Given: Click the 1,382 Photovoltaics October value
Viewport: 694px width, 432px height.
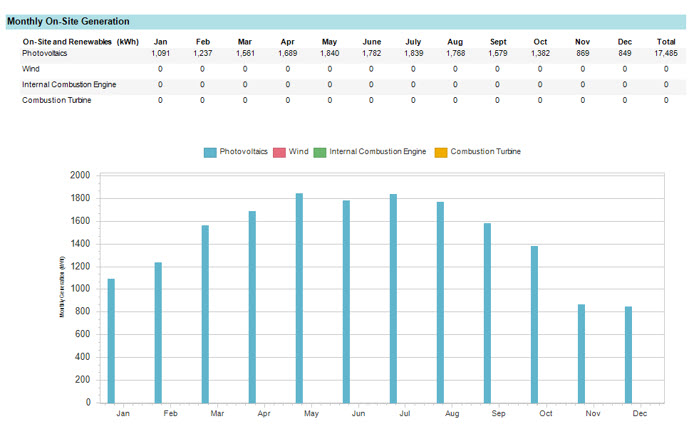Looking at the screenshot, I should pos(540,53).
